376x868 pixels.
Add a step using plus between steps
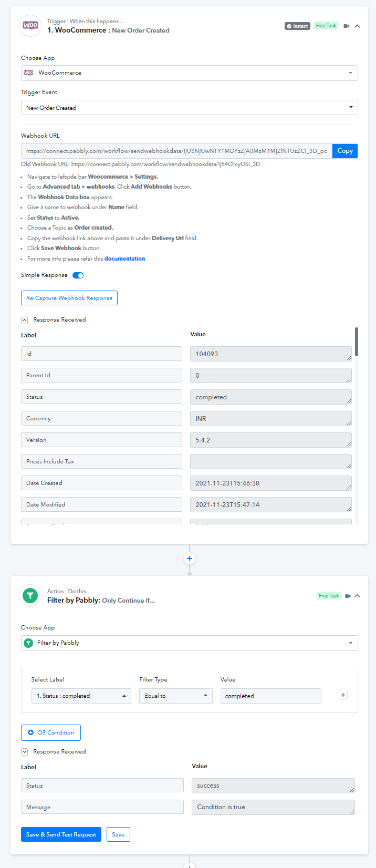(x=190, y=559)
